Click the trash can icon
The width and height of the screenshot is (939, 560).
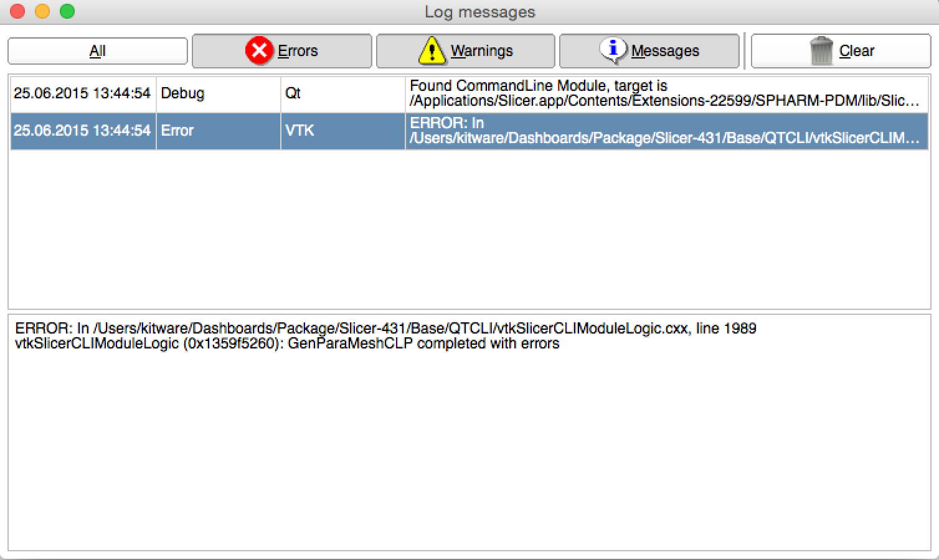(821, 50)
